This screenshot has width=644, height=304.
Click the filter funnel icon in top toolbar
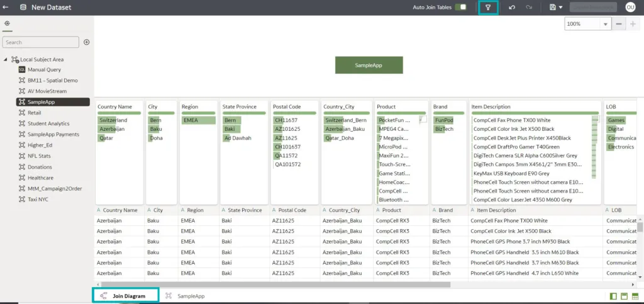[488, 8]
